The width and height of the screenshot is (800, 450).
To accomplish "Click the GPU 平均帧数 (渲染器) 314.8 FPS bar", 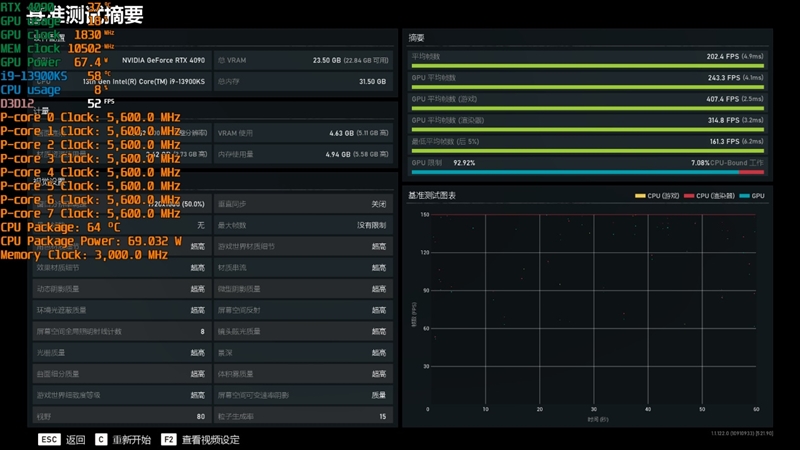I will tap(587, 130).
